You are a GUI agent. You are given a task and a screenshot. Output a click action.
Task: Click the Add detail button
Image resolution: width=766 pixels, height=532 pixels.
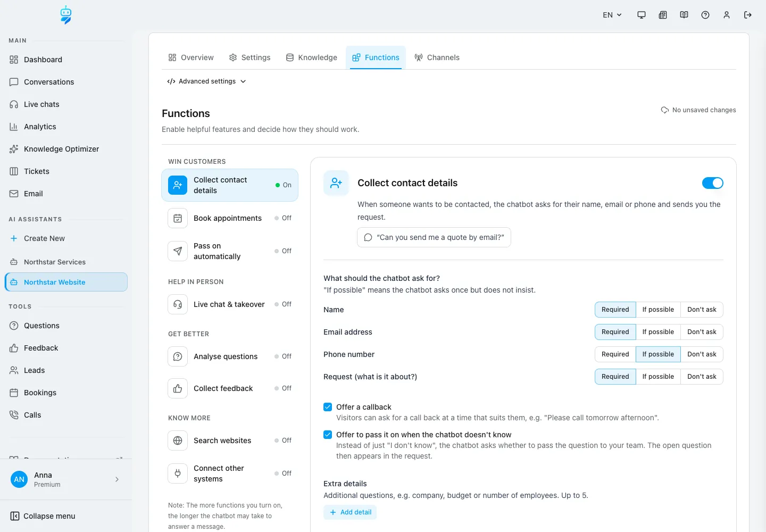pos(350,512)
